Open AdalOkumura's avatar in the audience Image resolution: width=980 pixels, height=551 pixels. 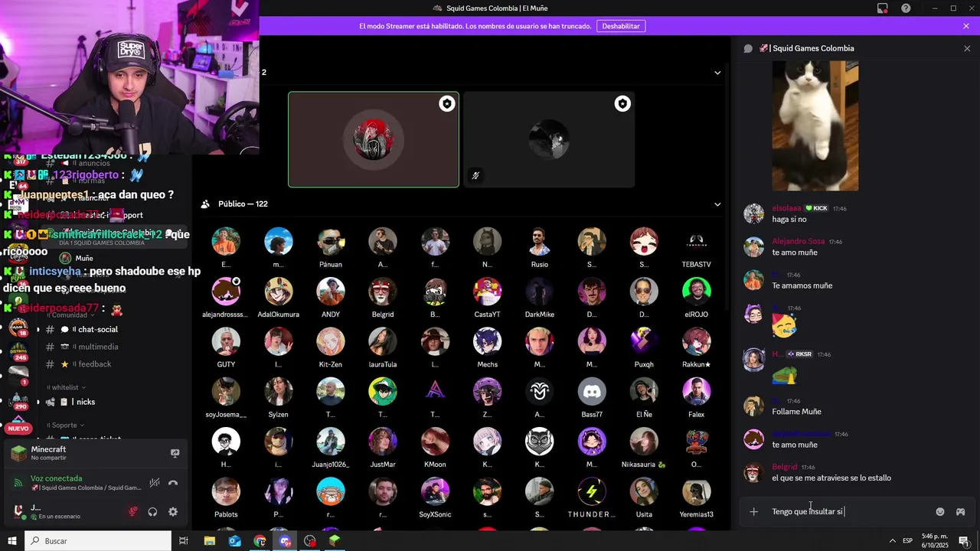coord(279,292)
